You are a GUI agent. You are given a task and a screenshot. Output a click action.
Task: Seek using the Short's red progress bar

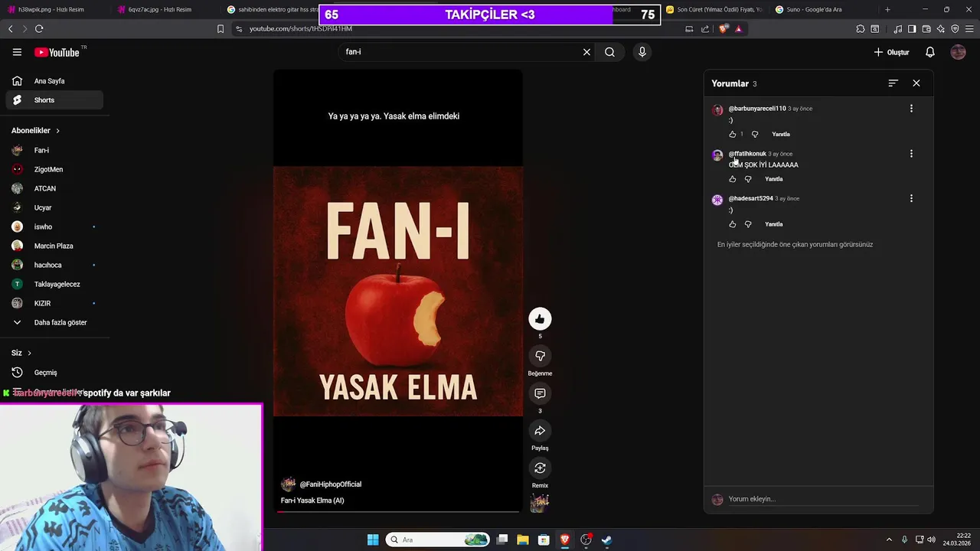(398, 511)
